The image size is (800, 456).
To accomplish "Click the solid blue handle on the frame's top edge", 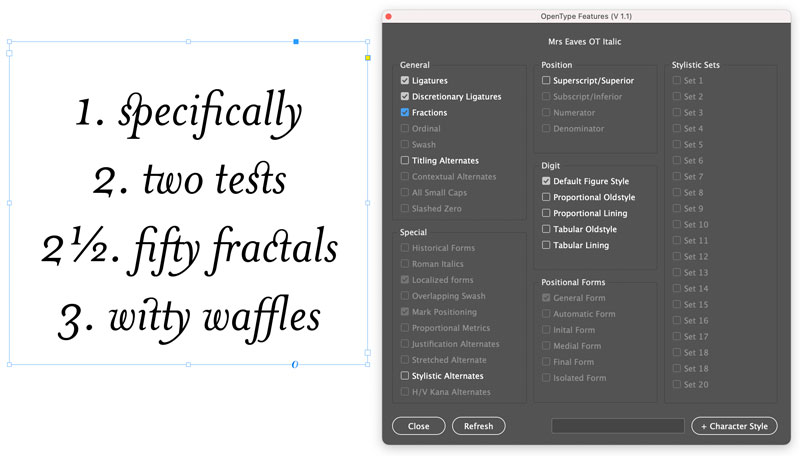I will [296, 41].
